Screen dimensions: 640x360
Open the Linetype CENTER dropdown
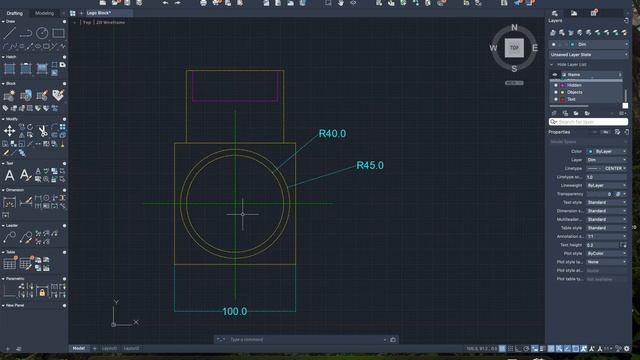pyautogui.click(x=607, y=168)
